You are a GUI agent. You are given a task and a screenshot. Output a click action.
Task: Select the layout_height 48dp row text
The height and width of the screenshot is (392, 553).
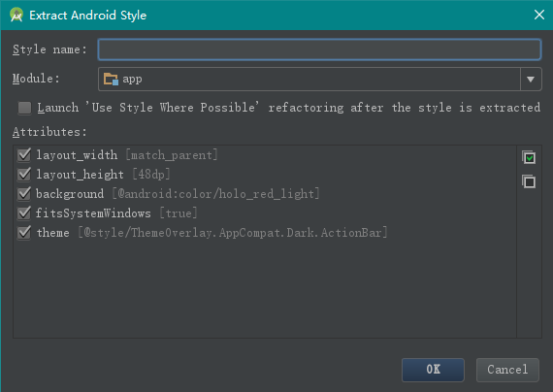[103, 175]
